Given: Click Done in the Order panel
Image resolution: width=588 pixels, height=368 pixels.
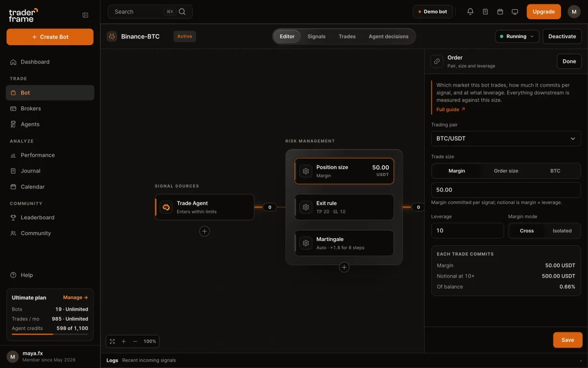Looking at the screenshot, I should click(569, 61).
